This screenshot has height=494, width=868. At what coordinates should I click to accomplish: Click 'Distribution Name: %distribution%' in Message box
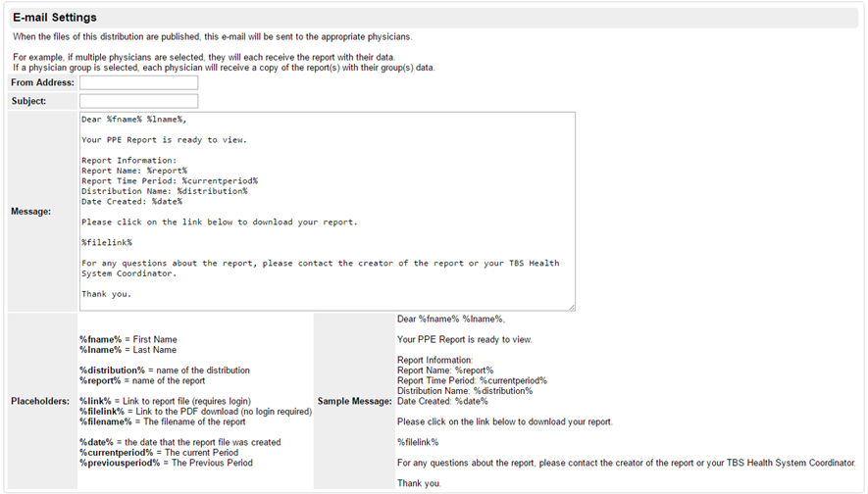click(x=165, y=191)
